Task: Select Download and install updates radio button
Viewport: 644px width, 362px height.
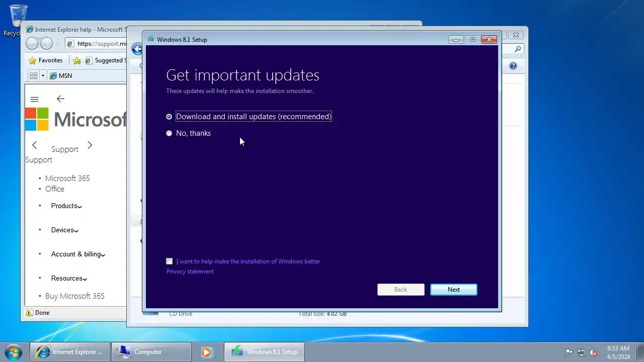Action: [x=169, y=117]
